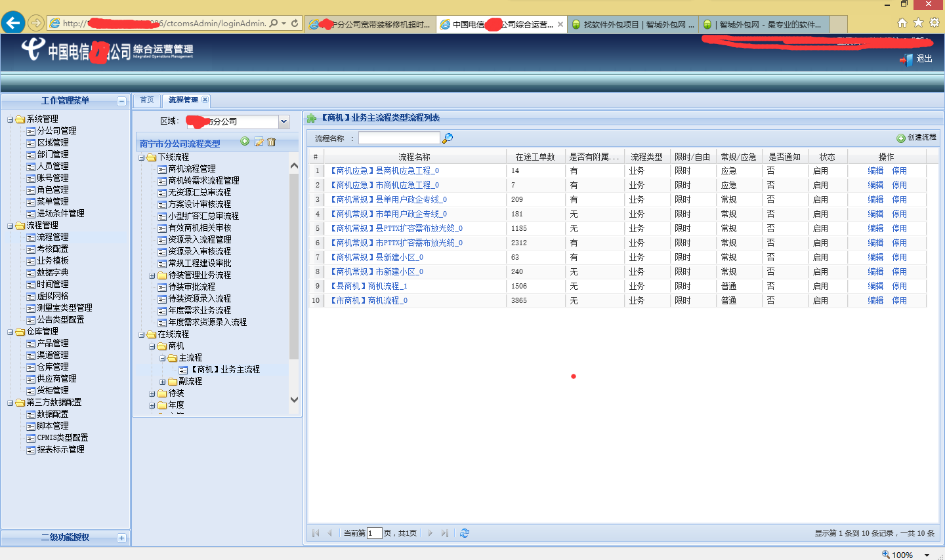Collapse the 第三方数据配置 tree node
945x560 pixels.
[x=10, y=403]
